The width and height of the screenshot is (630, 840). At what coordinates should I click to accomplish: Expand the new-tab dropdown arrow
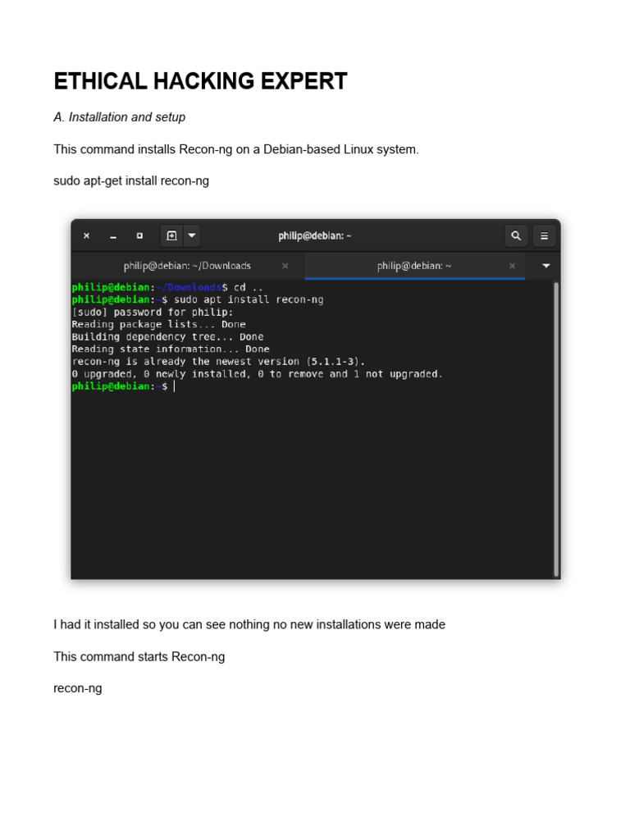click(192, 235)
